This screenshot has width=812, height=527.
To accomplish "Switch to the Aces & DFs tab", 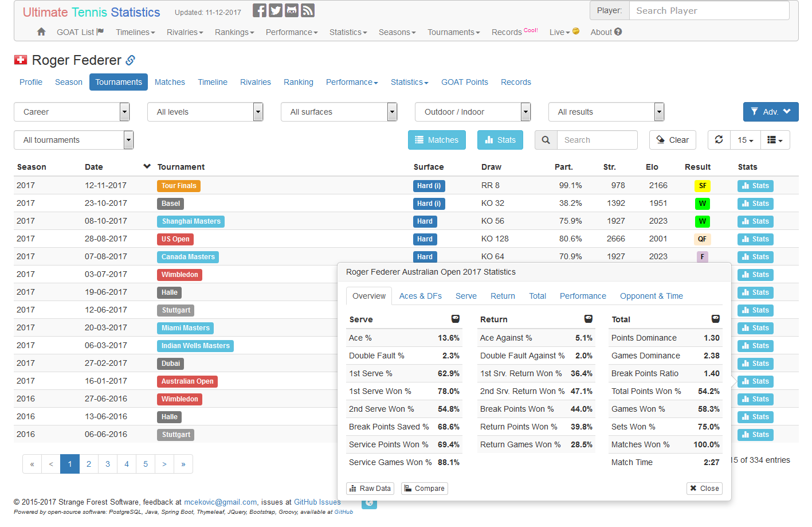I will [x=421, y=296].
